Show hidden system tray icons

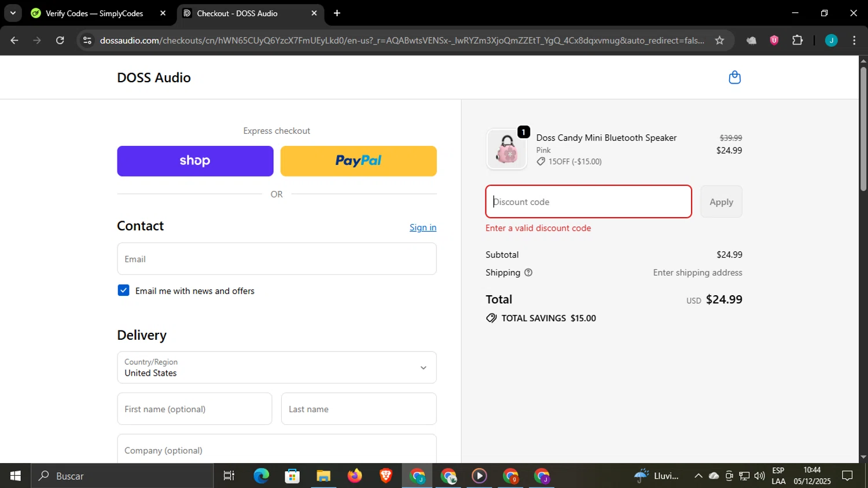click(698, 476)
